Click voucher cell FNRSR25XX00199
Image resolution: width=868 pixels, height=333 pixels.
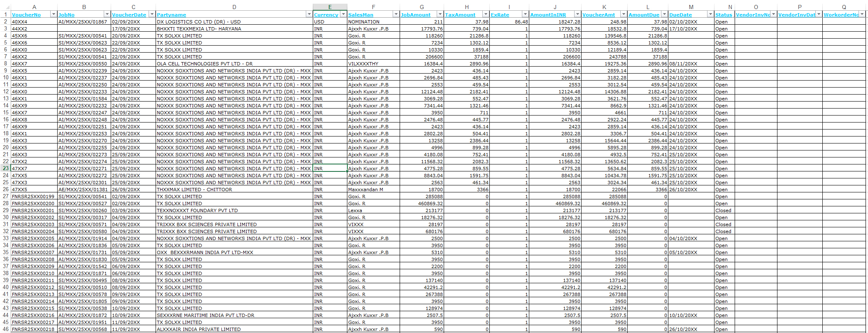(x=34, y=197)
